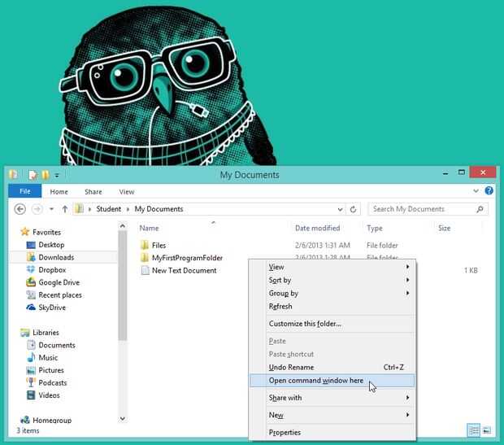
Task: Click the first breadcrumb arrow before Student
Action: tap(89, 209)
